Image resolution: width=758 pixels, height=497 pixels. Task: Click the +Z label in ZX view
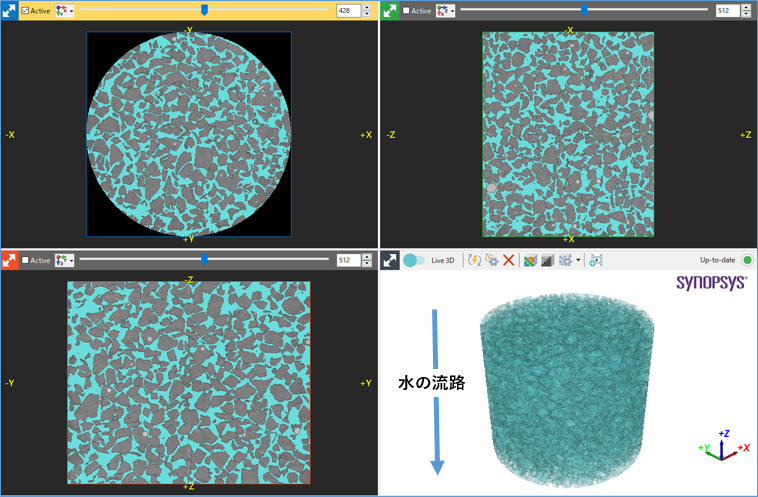746,135
